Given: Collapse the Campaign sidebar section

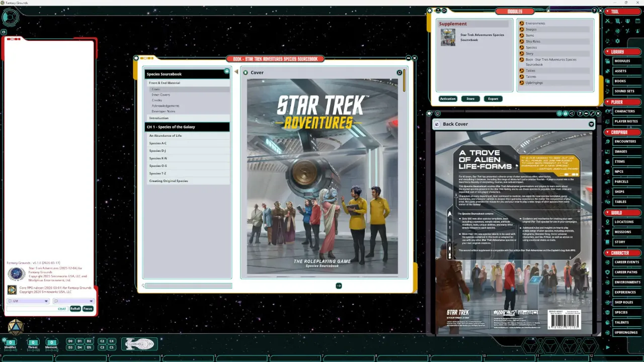Looking at the screenshot, I should coord(622,132).
